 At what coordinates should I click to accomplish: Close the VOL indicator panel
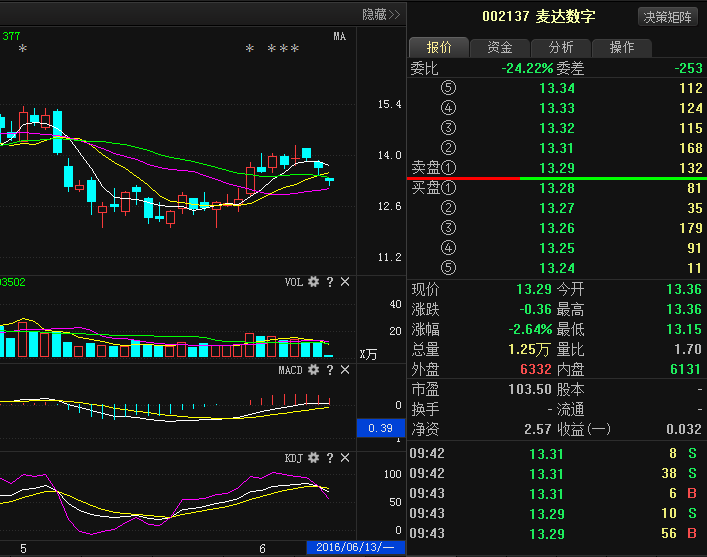tap(345, 283)
